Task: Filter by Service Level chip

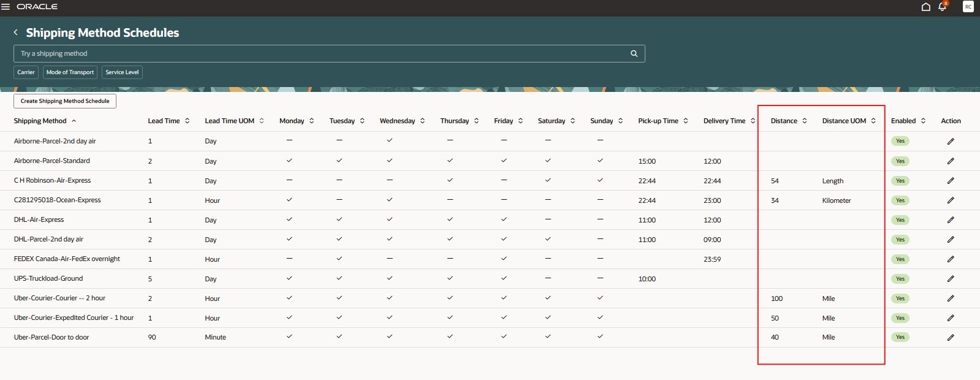Action: 122,72
